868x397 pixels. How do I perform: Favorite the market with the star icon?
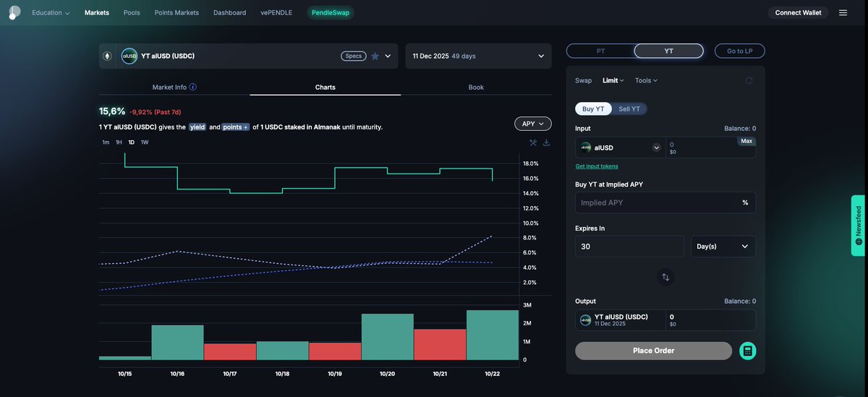375,56
